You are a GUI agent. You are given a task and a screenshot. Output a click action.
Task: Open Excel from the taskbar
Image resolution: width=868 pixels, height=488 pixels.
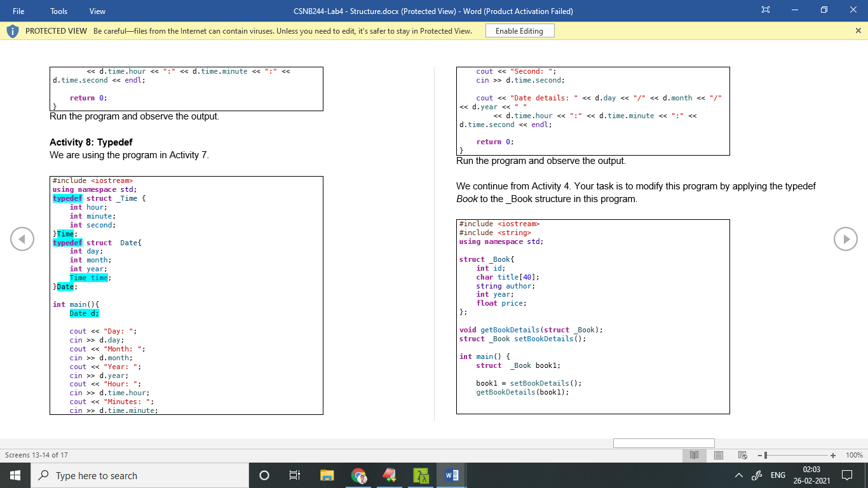[x=420, y=475]
